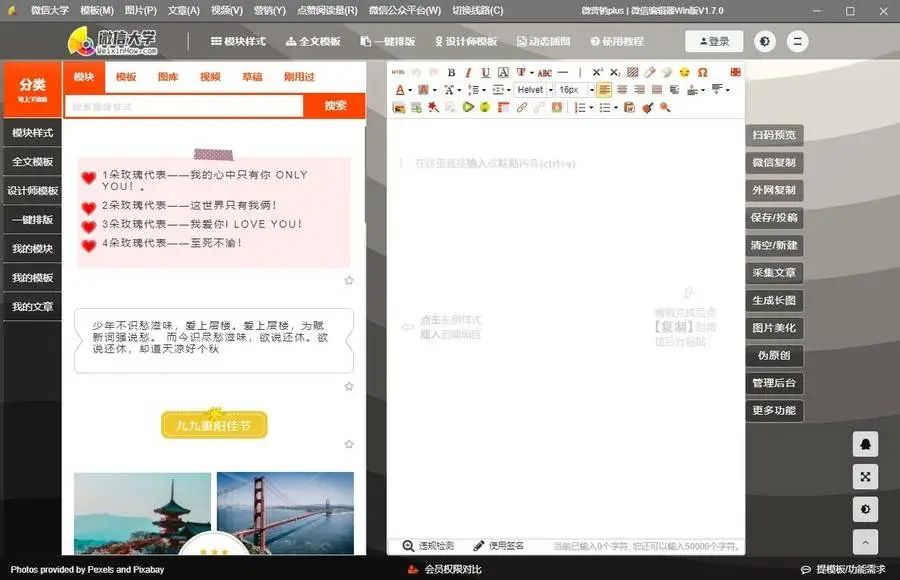This screenshot has height=580, width=900.
Task: Add a text border with the framed A icon
Action: click(x=503, y=72)
